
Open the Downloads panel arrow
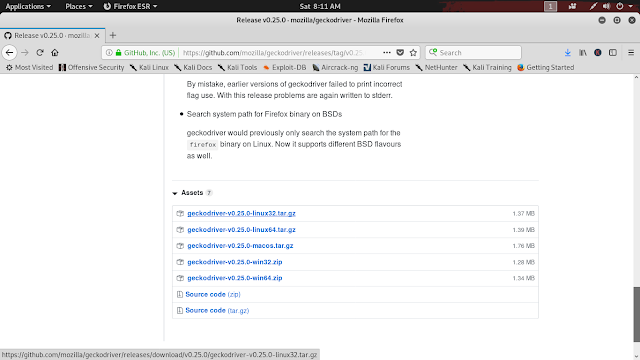pos(568,53)
